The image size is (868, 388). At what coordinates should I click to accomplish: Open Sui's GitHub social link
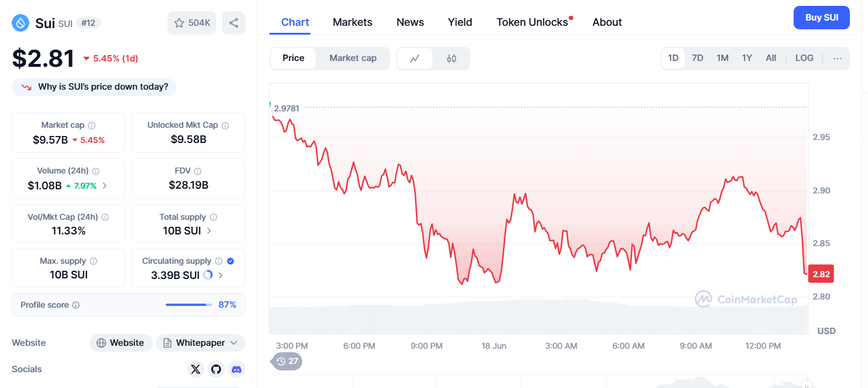pyautogui.click(x=216, y=369)
